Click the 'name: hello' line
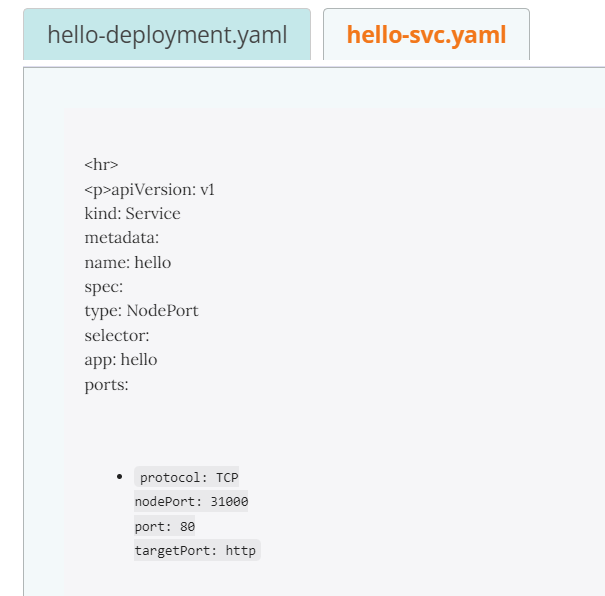The image size is (605, 596). coord(128,262)
